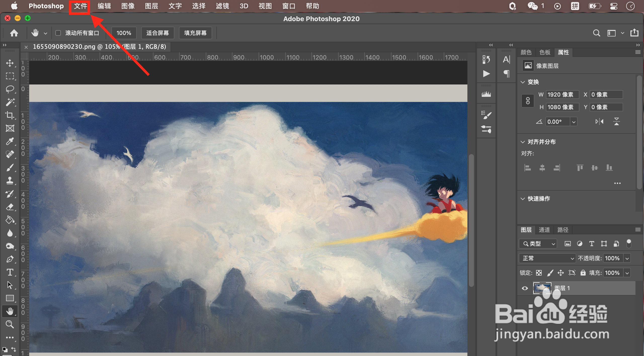Toggle type layer filter in Layers panel
The height and width of the screenshot is (356, 644).
tap(592, 244)
